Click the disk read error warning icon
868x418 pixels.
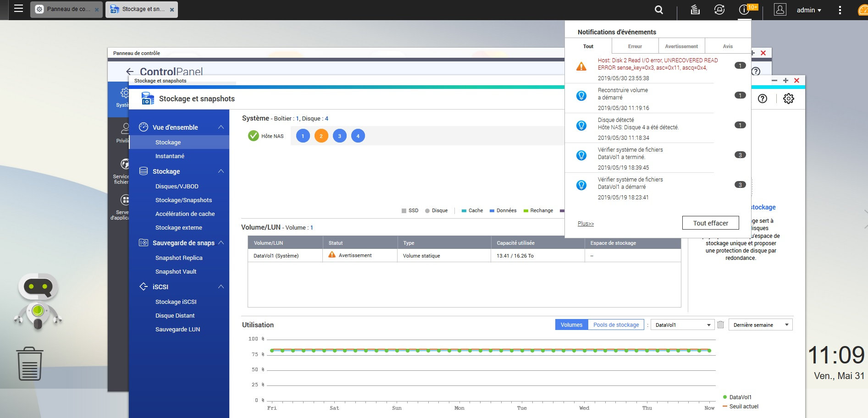pyautogui.click(x=581, y=66)
